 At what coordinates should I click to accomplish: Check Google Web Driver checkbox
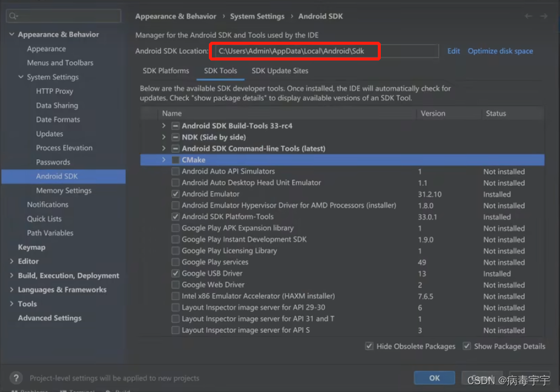[176, 285]
